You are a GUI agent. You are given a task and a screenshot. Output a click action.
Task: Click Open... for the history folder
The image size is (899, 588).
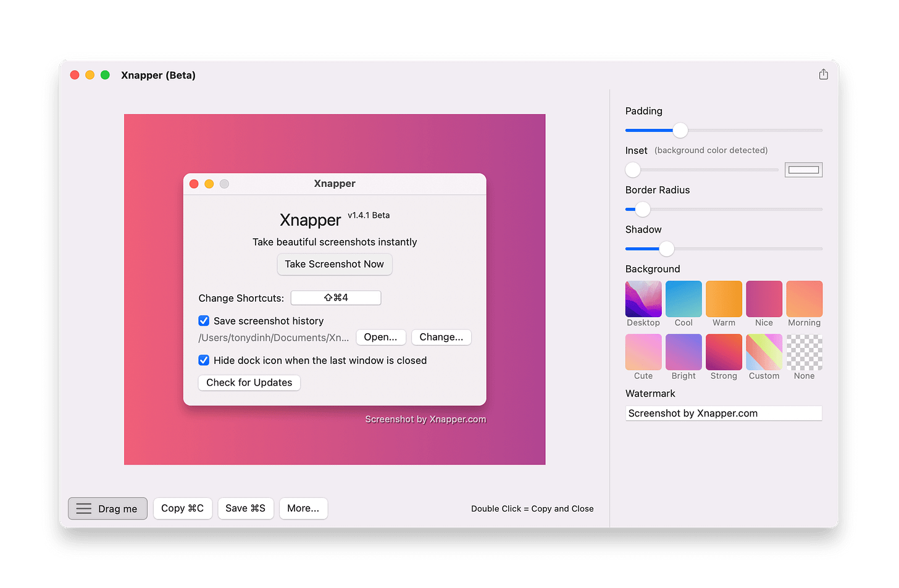click(x=381, y=337)
